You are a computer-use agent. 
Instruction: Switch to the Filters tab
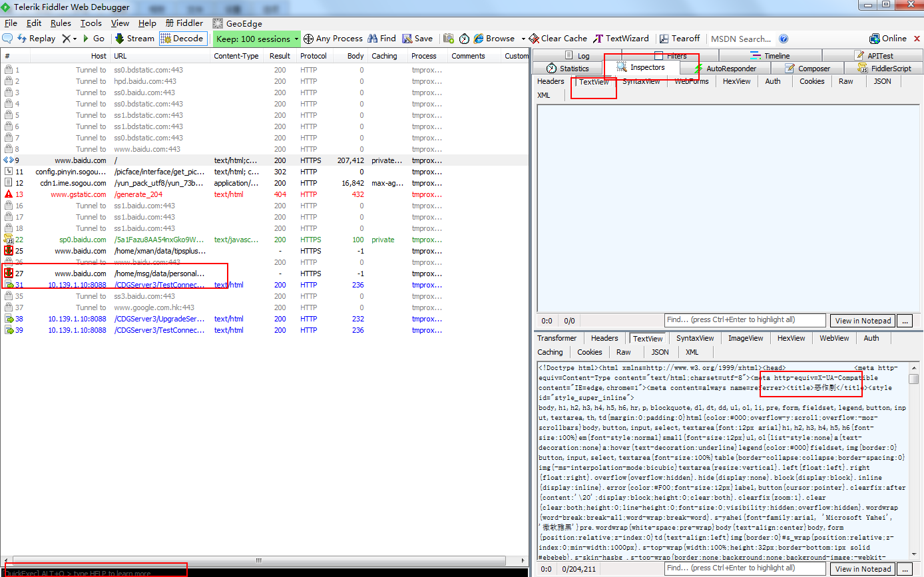tap(670, 56)
